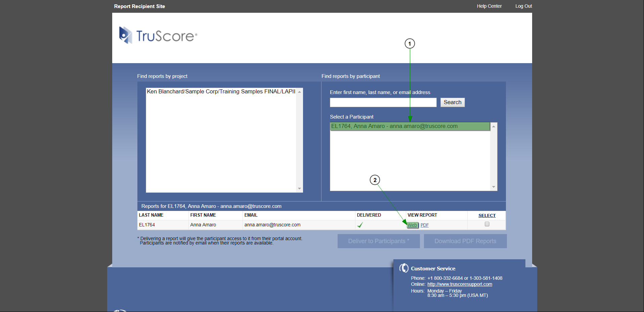Click the LAST NAME column header
The height and width of the screenshot is (312, 644).
151,215
